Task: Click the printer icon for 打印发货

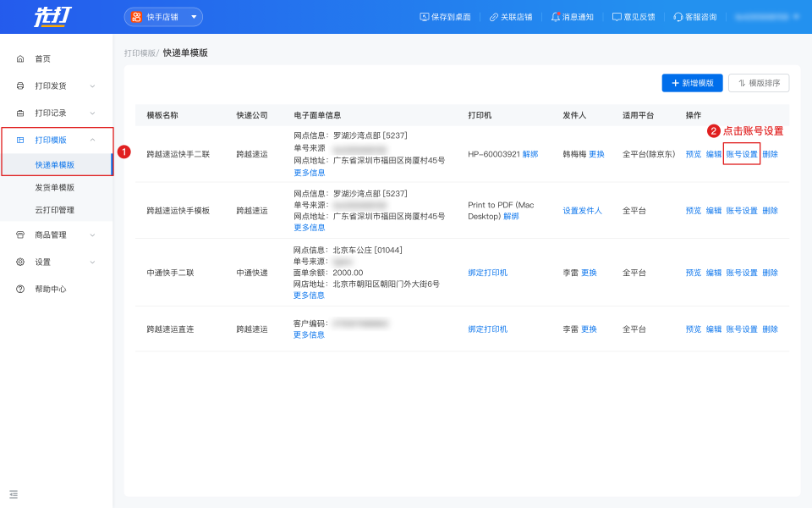Action: pos(20,86)
